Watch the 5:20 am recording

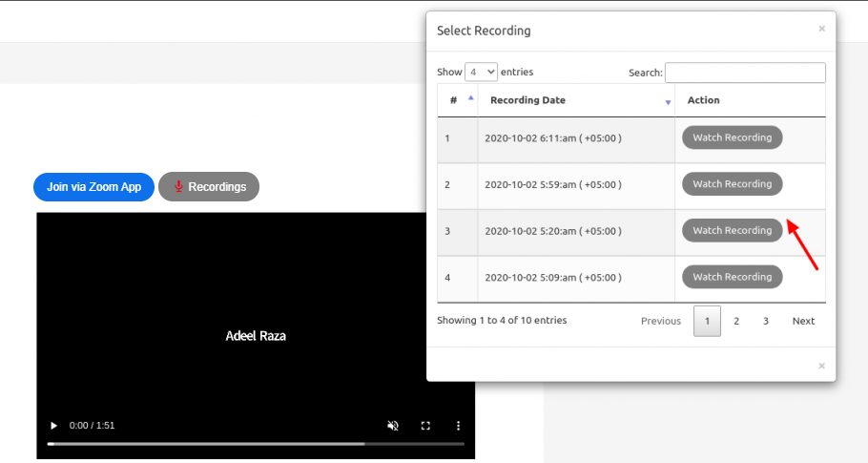tap(732, 230)
